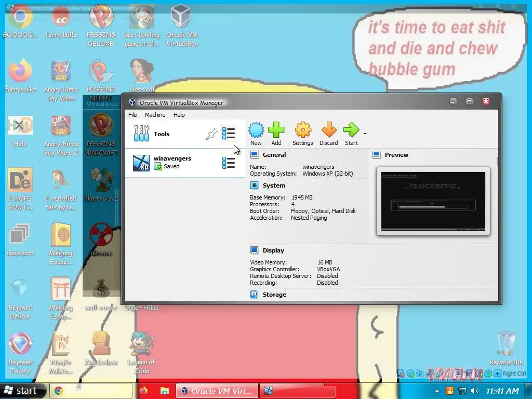Open the Machine menu
This screenshot has width=532, height=399.
[155, 115]
